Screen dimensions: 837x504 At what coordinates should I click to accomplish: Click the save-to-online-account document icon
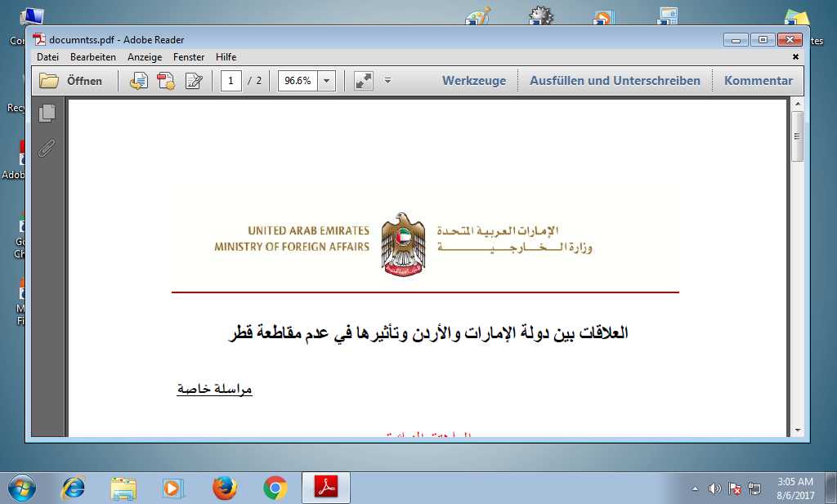point(139,81)
